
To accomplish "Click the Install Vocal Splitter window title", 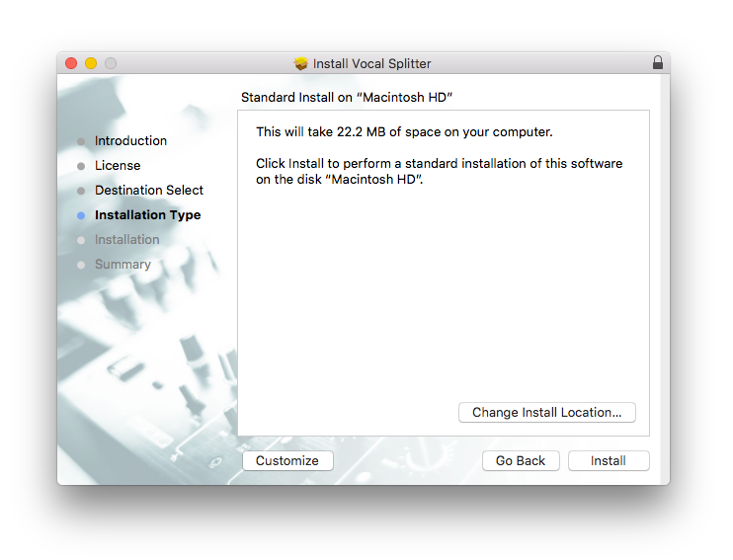I will coord(371,63).
